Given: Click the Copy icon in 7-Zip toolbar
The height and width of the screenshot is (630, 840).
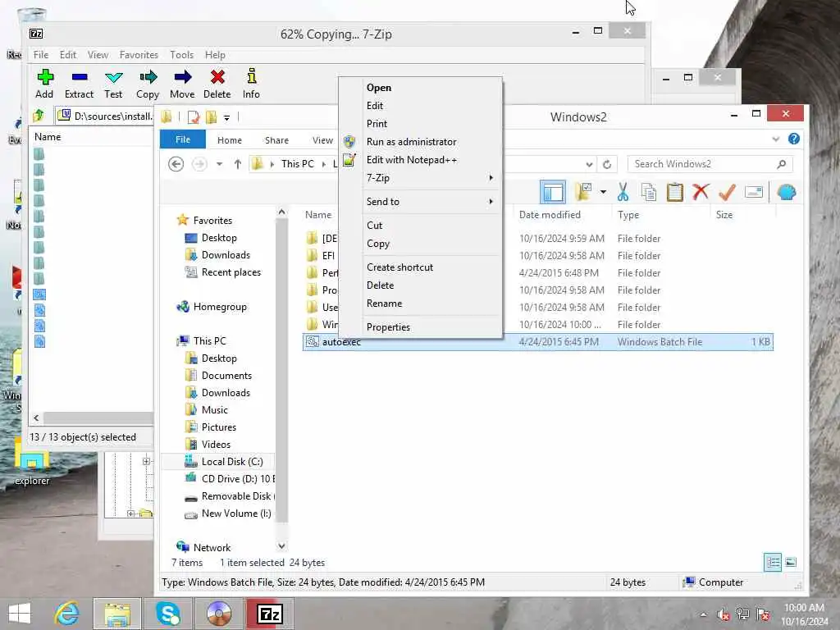Looking at the screenshot, I should pos(148,77).
